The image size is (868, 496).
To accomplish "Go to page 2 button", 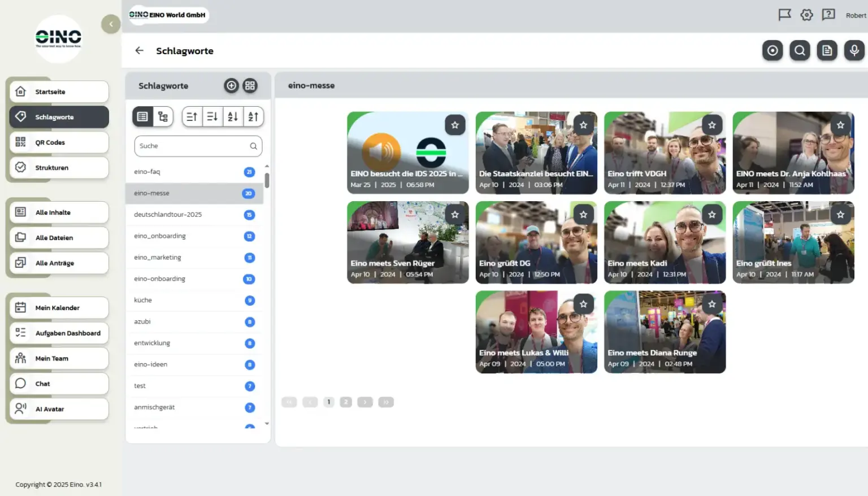I will click(346, 402).
